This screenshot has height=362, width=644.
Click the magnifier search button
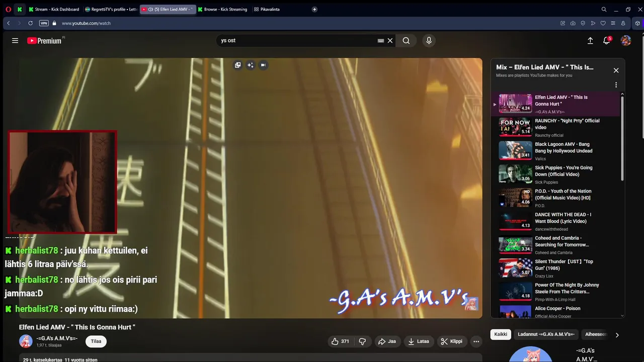pyautogui.click(x=406, y=41)
